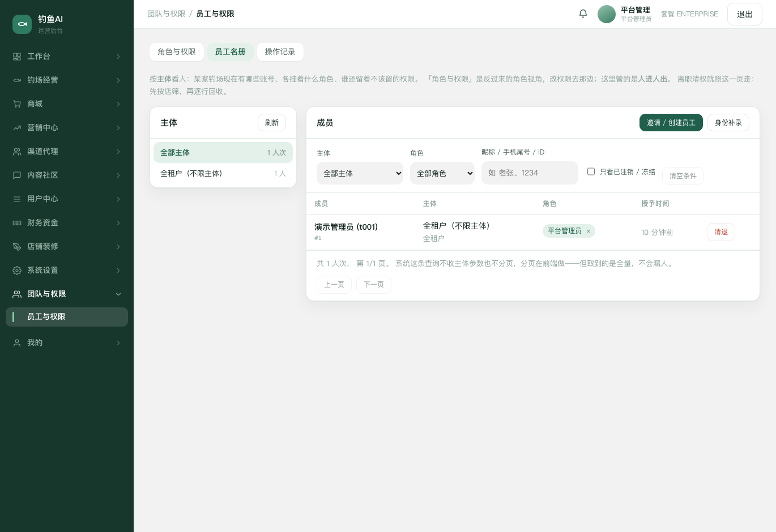Image resolution: width=776 pixels, height=532 pixels.
Task: Click the 钓场经营 fish icon
Action: (x=17, y=80)
